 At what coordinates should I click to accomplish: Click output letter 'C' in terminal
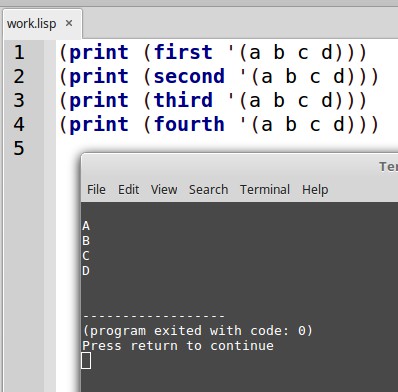point(86,256)
